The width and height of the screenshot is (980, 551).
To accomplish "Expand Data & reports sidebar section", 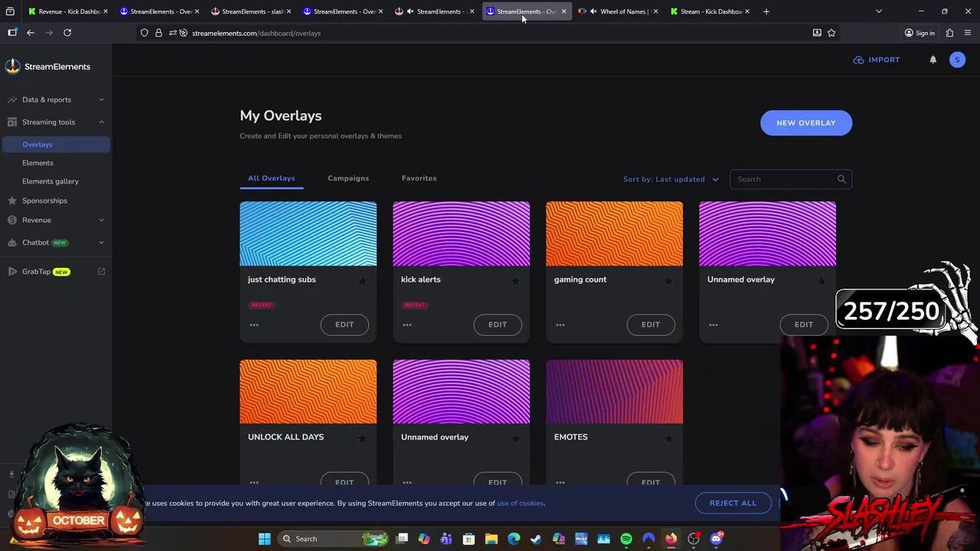I will point(55,99).
